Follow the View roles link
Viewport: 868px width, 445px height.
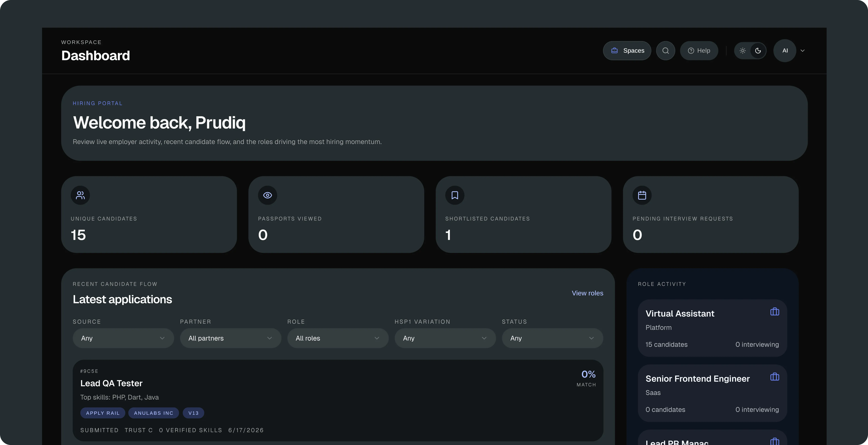(x=587, y=293)
